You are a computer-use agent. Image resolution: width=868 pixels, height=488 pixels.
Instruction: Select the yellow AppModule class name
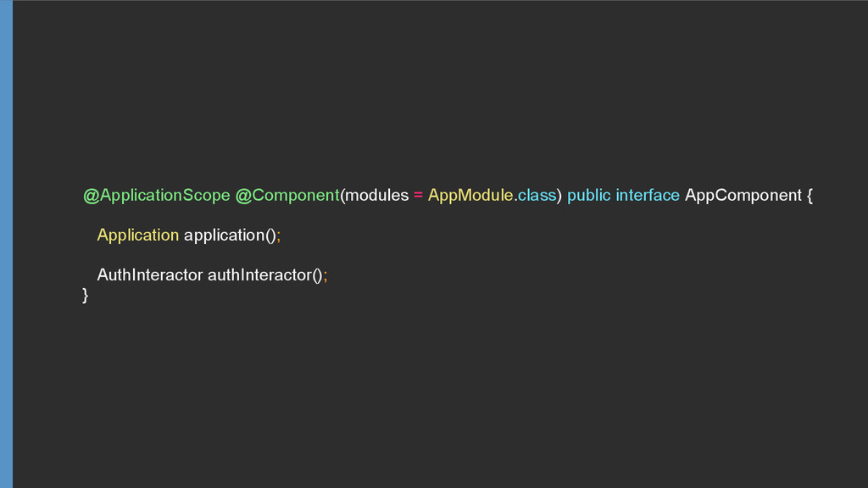(470, 196)
